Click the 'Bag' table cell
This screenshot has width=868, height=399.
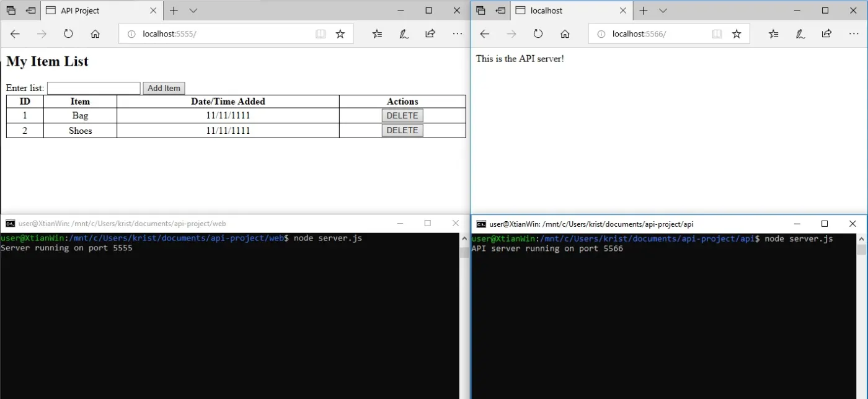[x=80, y=115]
